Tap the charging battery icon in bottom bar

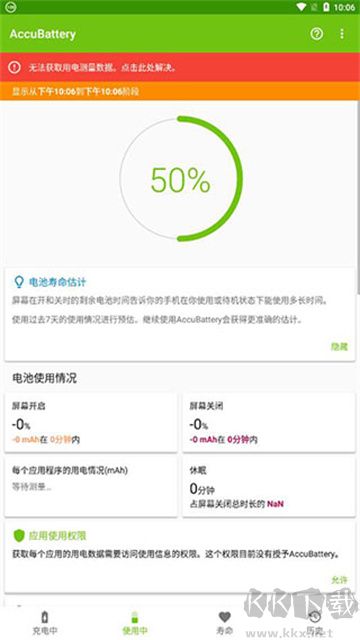[x=45, y=617]
